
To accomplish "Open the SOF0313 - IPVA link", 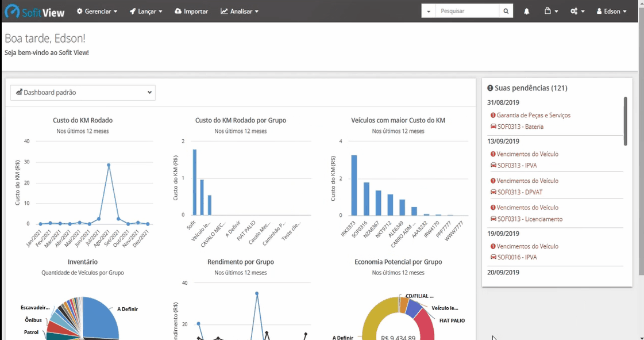I will click(x=517, y=165).
